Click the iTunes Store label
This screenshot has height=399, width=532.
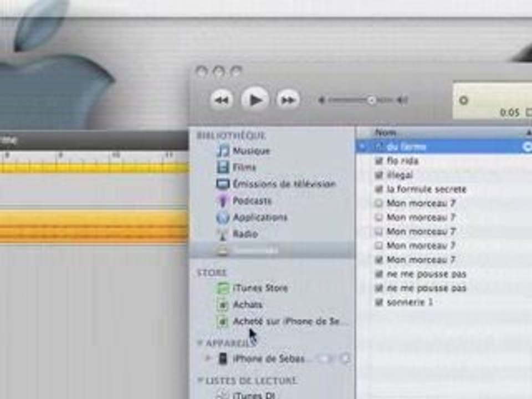coord(260,288)
